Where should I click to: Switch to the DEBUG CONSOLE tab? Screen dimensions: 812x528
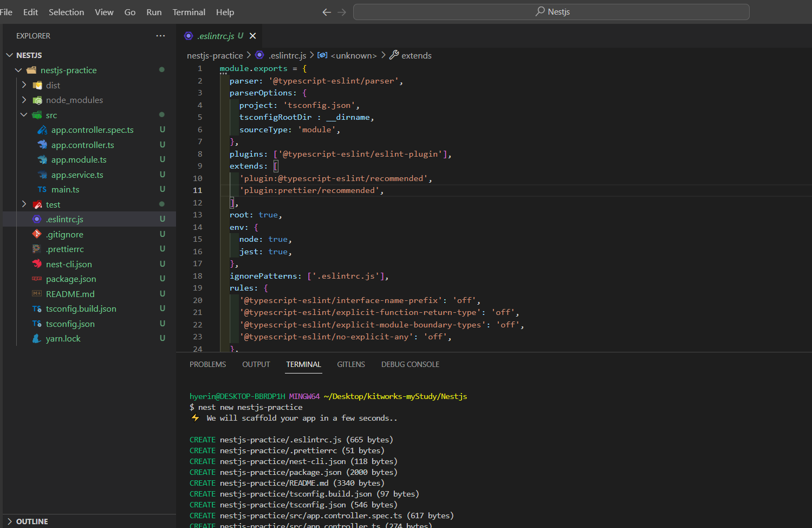tap(410, 364)
